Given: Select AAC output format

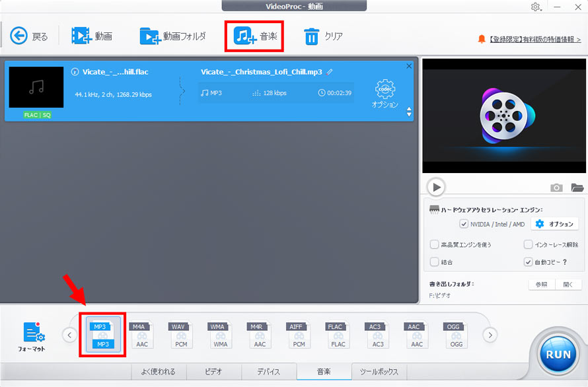Looking at the screenshot, I should 416,335.
